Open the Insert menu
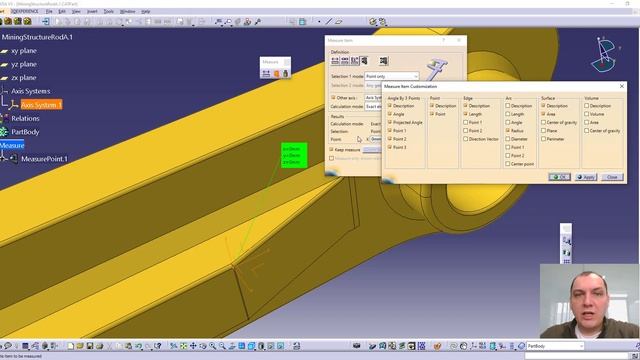The height and width of the screenshot is (360, 640). coord(92,11)
